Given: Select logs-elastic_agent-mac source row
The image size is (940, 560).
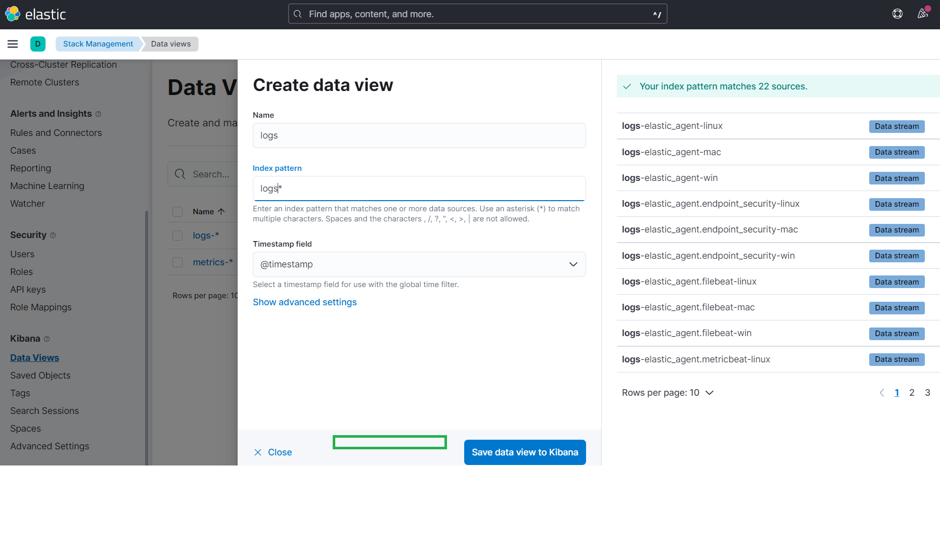Looking at the screenshot, I should pos(778,152).
